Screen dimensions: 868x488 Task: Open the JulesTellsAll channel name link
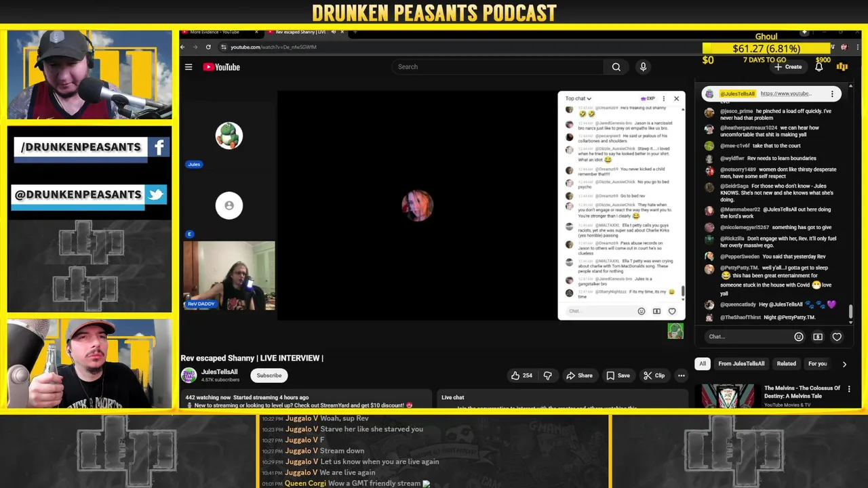(219, 372)
